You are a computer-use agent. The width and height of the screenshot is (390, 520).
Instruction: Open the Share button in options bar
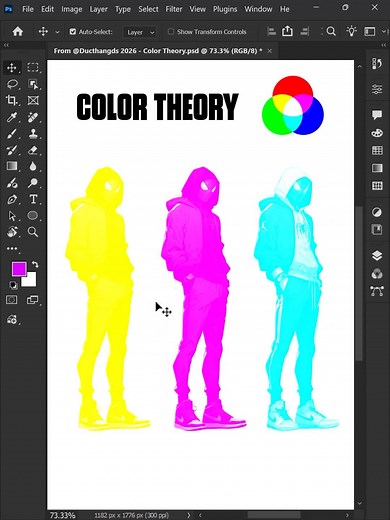tap(287, 32)
